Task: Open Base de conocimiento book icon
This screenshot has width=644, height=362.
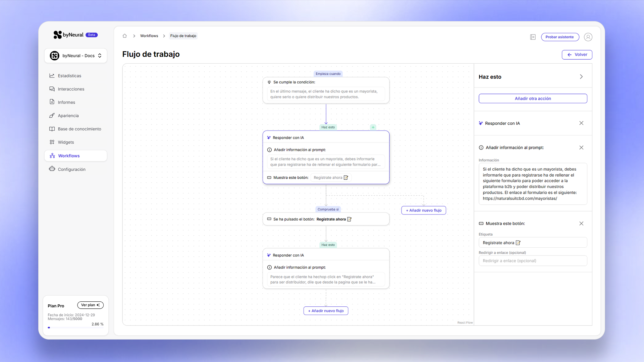Action: pyautogui.click(x=52, y=129)
